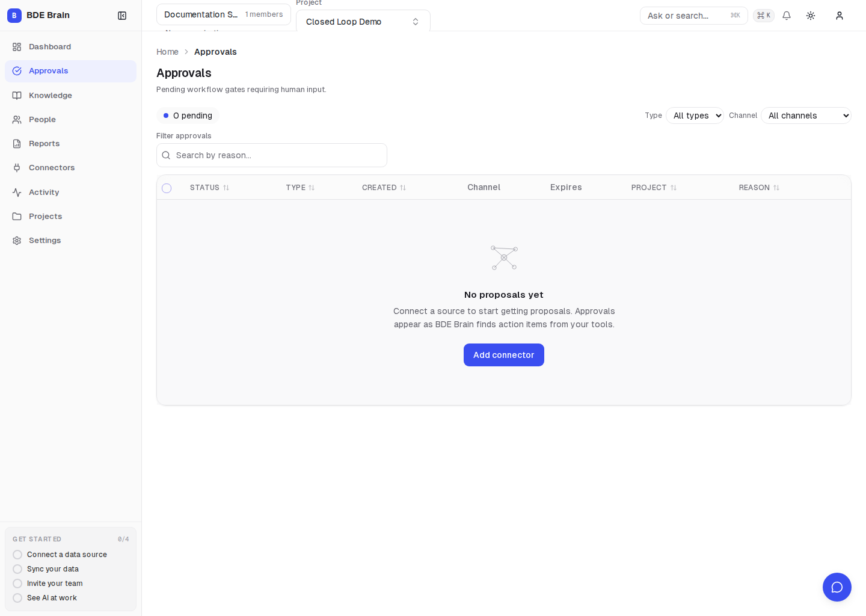Open notifications bell
Viewport: 866px width, 616px height.
[787, 16]
